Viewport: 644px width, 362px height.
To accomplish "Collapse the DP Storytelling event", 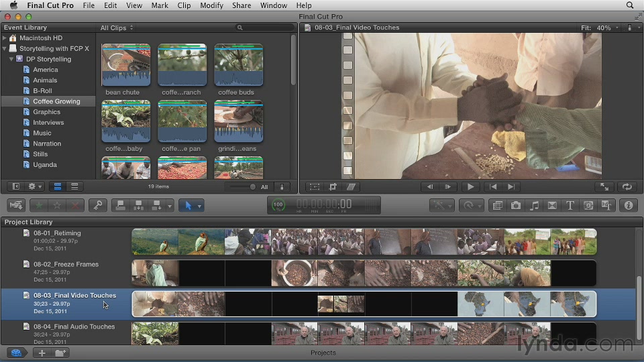I will coord(11,59).
